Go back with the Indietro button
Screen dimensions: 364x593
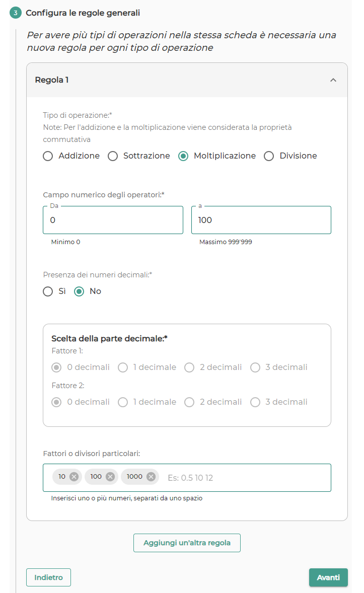click(x=48, y=577)
